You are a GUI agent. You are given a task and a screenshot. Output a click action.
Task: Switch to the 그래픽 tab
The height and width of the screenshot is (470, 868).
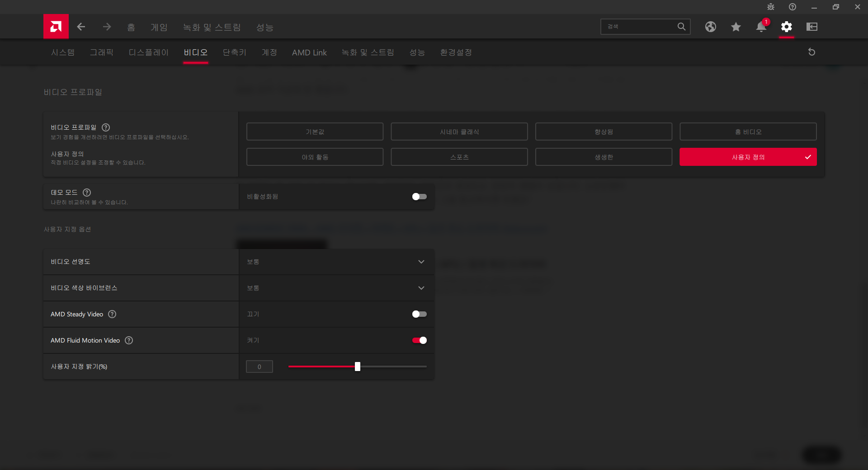[x=102, y=52]
